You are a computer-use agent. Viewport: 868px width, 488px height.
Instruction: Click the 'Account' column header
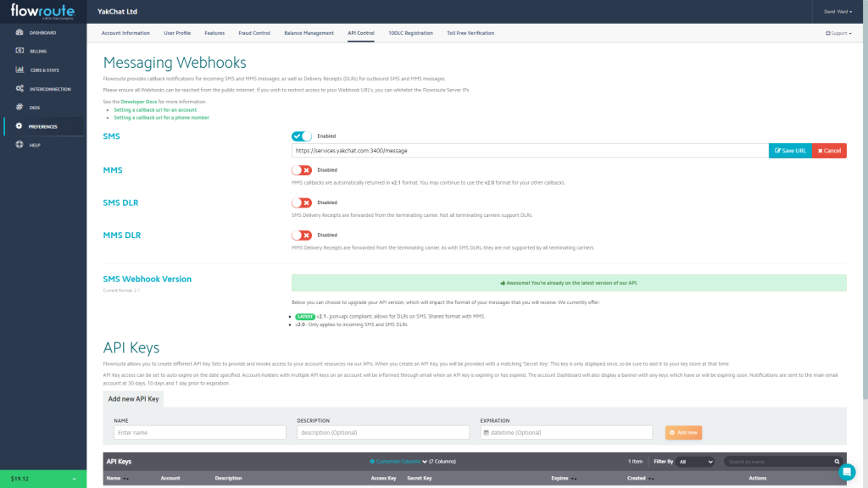[170, 478]
